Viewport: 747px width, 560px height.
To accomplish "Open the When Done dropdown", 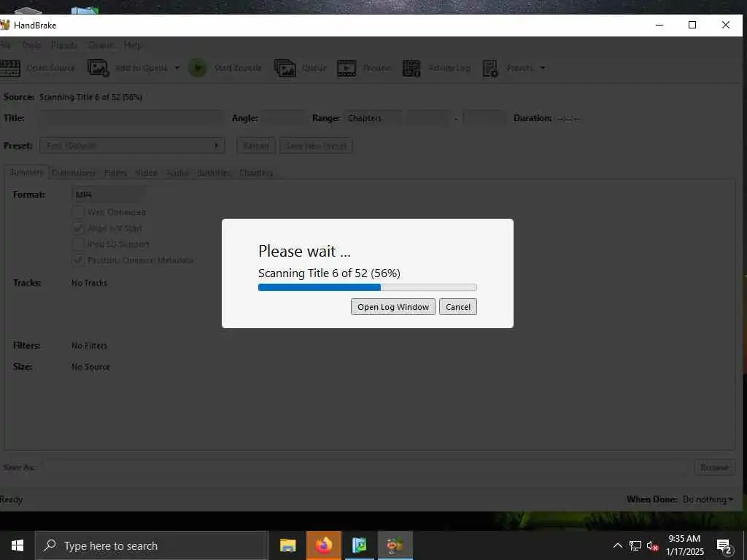I will [708, 499].
